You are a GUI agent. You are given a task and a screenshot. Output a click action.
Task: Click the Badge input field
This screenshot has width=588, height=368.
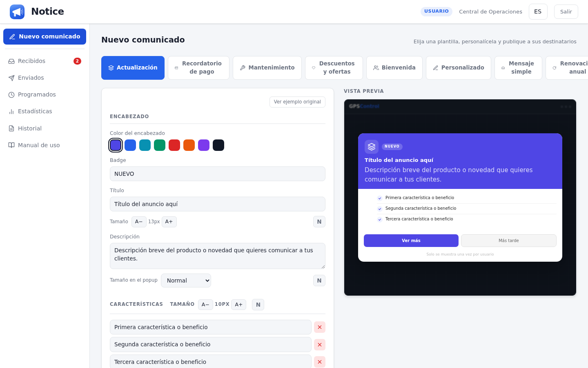218,174
